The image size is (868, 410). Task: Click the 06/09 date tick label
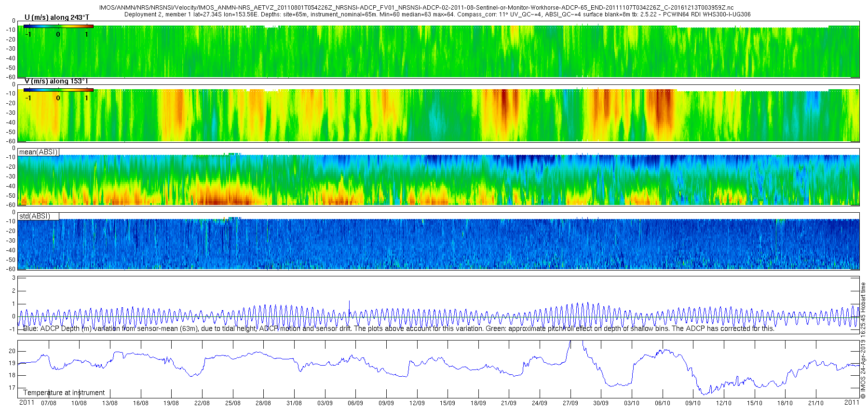click(355, 403)
